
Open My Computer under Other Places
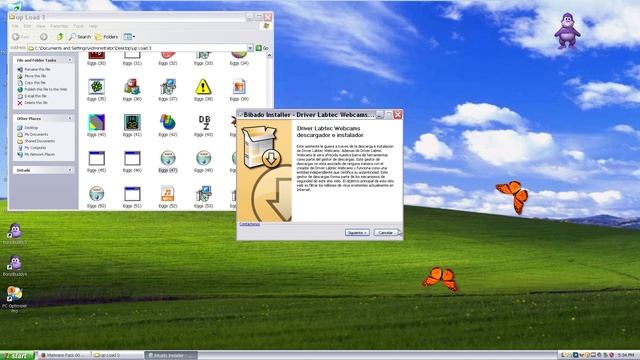32,148
